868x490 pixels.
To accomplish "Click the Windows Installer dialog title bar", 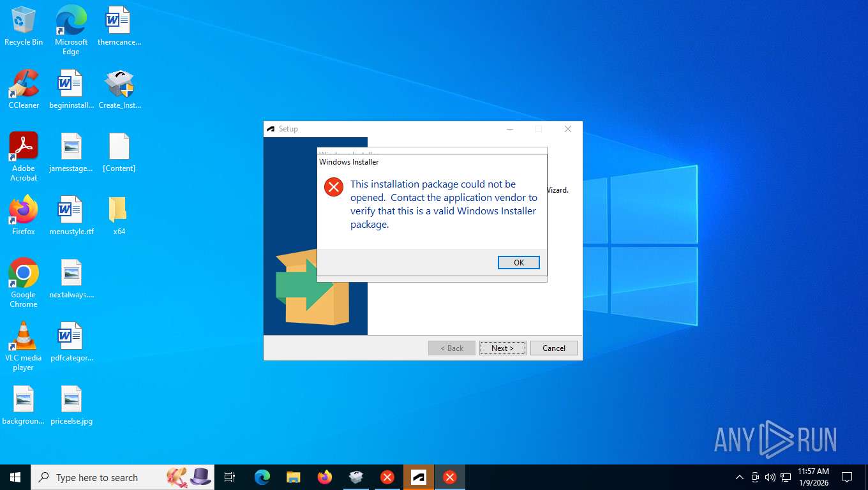I will (432, 162).
